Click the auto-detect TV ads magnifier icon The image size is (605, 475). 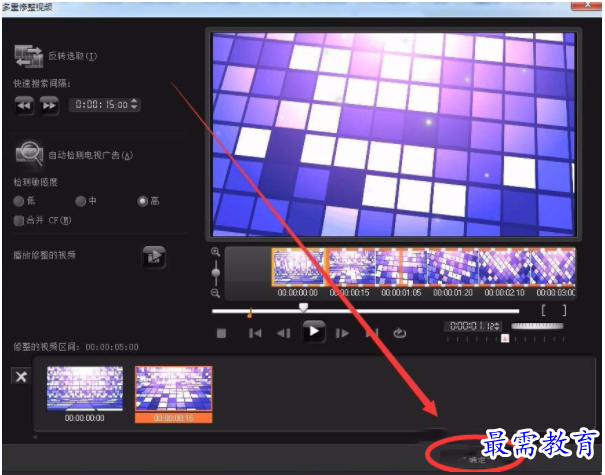pos(29,154)
